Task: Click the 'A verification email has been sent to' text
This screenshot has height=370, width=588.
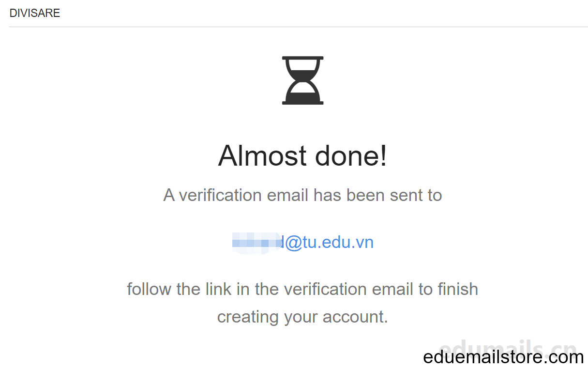Action: [x=302, y=195]
